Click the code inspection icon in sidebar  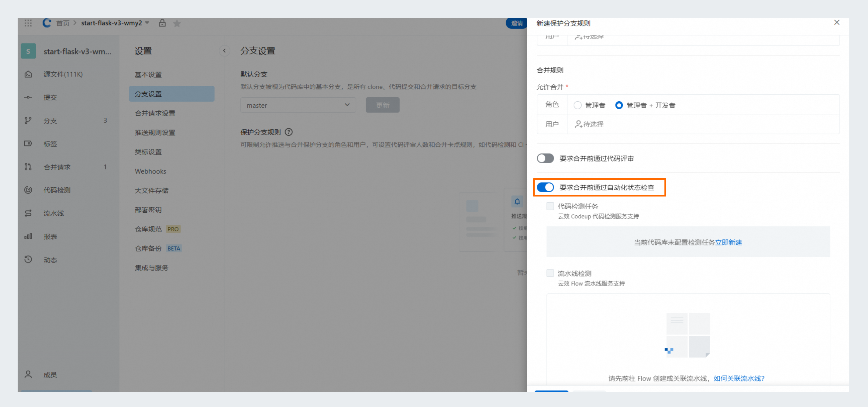[28, 190]
